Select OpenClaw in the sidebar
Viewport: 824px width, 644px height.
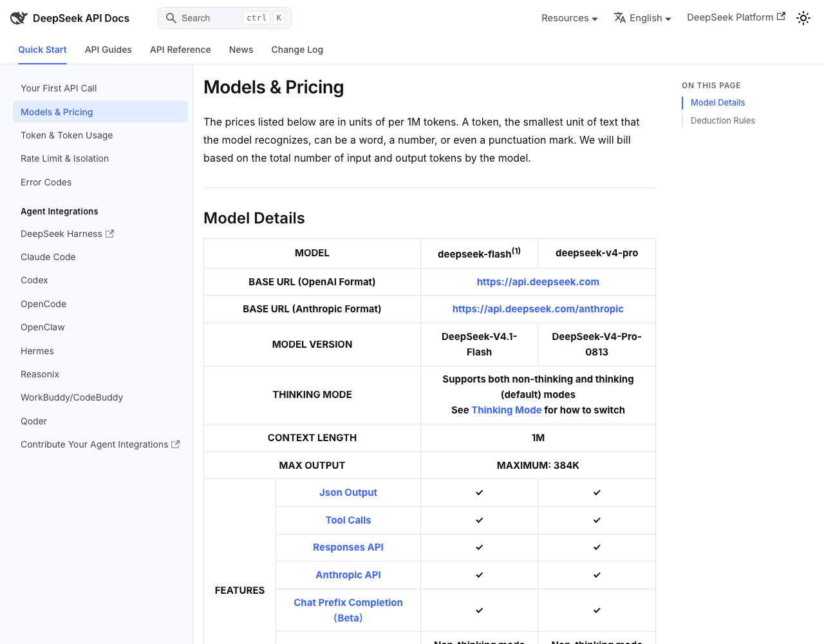click(x=100, y=327)
